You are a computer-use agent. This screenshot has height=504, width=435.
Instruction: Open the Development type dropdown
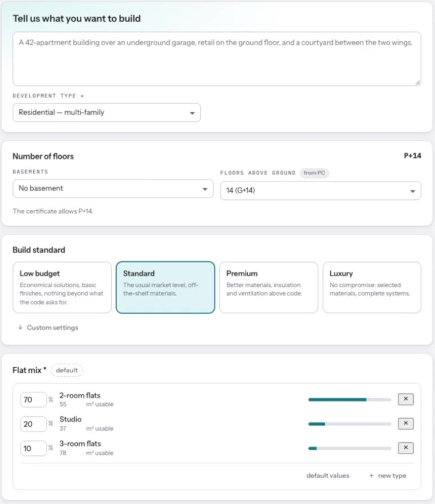click(106, 112)
